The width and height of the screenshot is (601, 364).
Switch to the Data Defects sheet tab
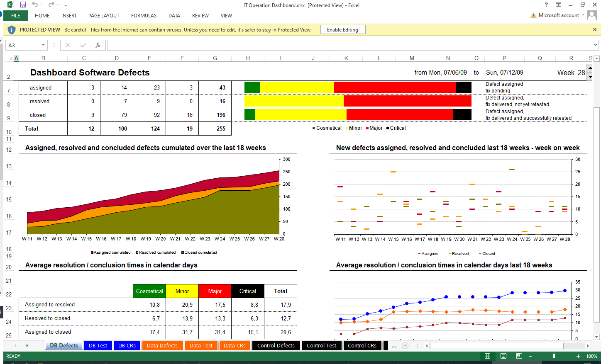(x=162, y=346)
